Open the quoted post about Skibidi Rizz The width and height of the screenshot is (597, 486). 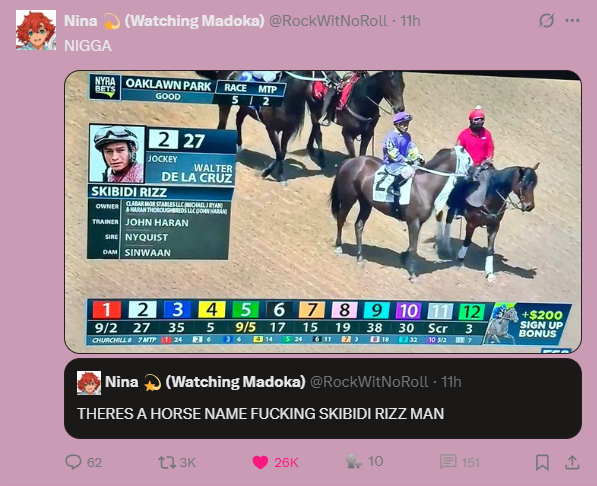[x=323, y=398]
